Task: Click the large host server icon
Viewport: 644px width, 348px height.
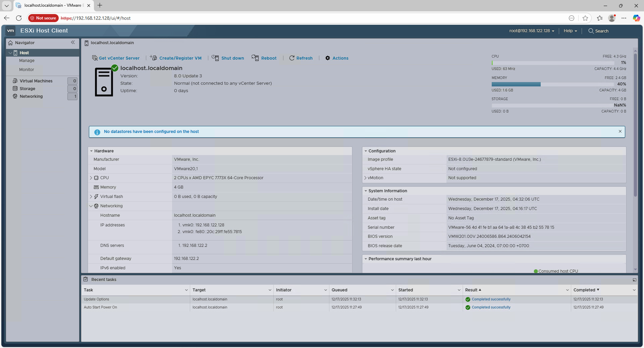Action: [104, 82]
